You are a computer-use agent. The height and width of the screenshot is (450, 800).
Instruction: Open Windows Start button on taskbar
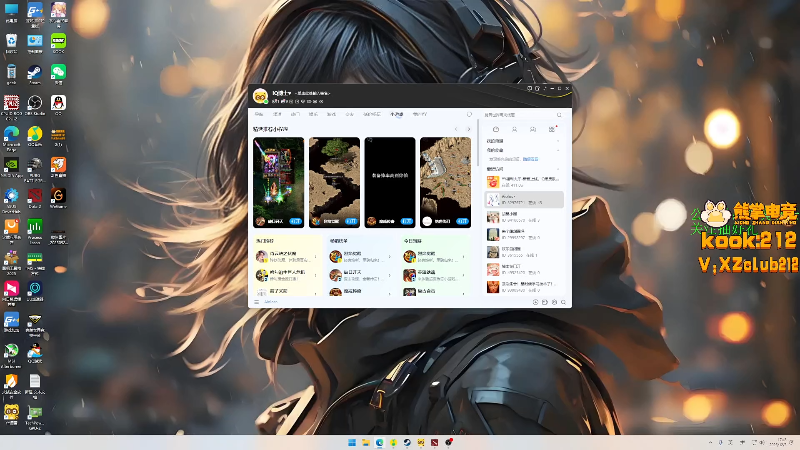coord(352,442)
